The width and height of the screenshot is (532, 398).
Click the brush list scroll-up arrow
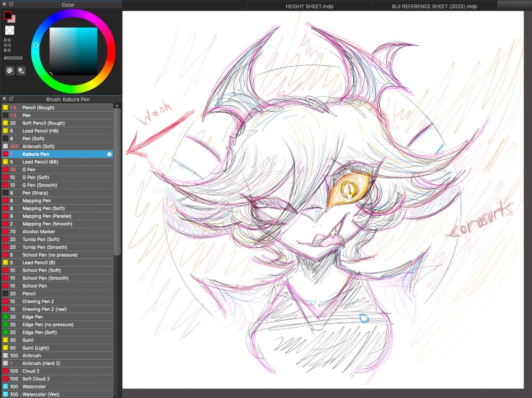point(117,106)
